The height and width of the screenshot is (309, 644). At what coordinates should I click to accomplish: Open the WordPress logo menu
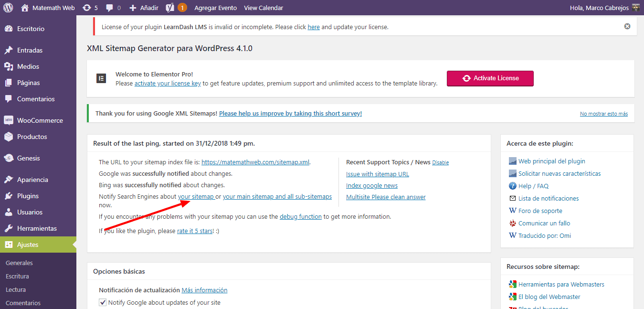pos(8,8)
